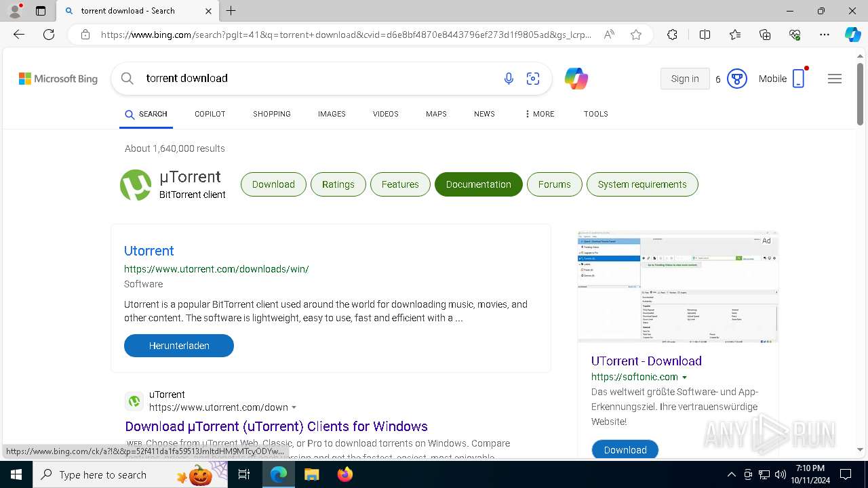Screen dimensions: 868x488
Task: Start voice search with microphone icon
Action: tap(509, 79)
